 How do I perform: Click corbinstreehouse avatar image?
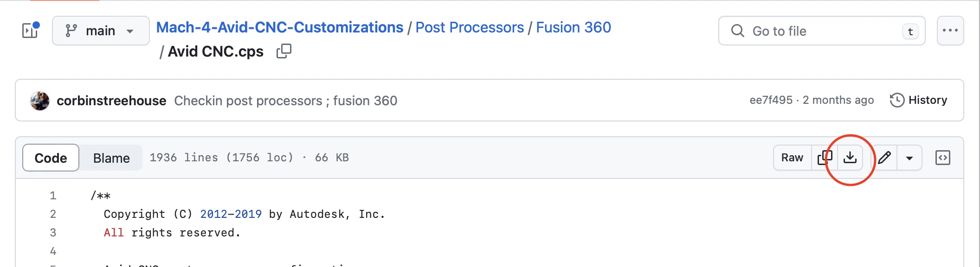click(x=40, y=101)
